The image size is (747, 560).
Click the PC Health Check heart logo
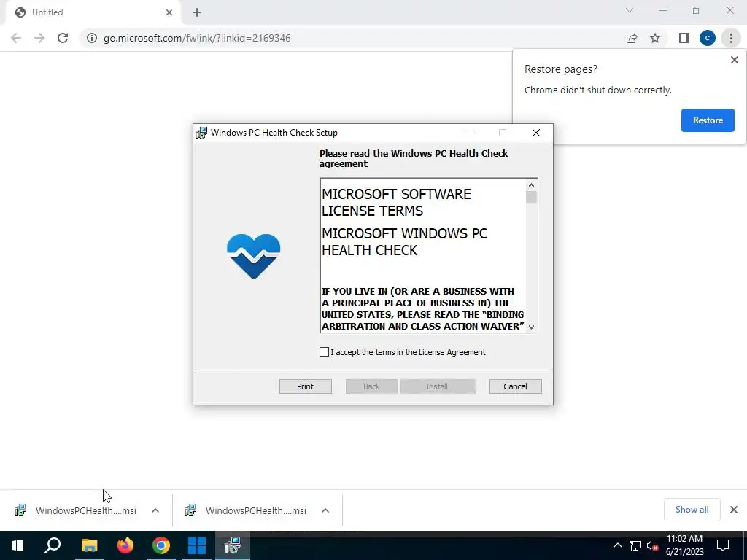pos(253,256)
